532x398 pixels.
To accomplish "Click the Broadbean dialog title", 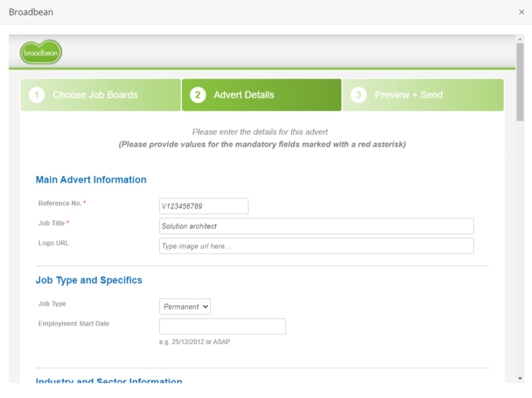I will click(31, 12).
